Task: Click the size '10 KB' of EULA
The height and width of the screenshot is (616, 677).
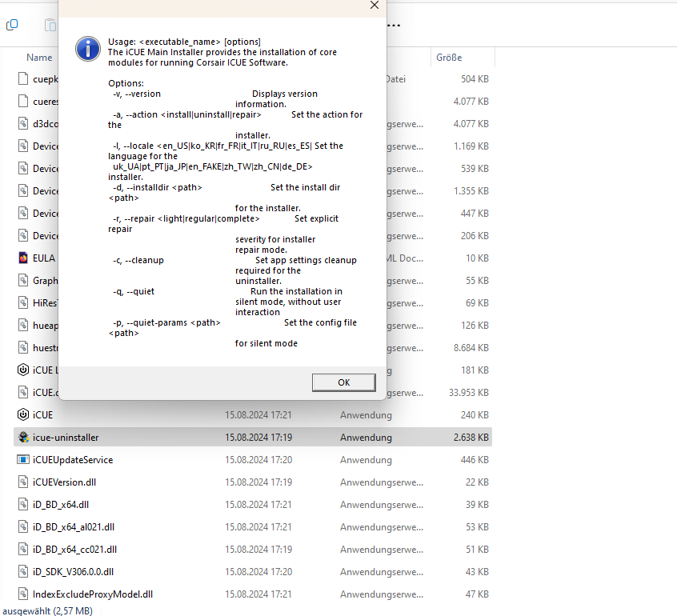Action: tap(477, 258)
